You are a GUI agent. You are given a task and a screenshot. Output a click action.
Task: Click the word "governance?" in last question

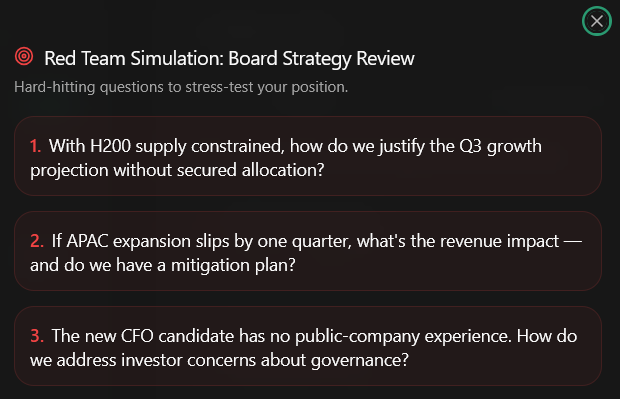[x=359, y=360]
